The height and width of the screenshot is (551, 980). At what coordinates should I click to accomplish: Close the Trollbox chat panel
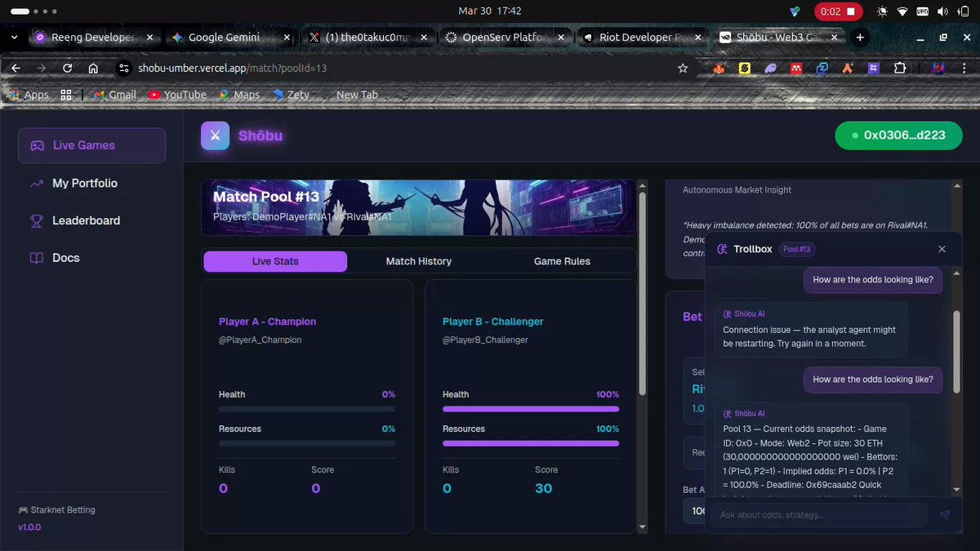tap(942, 249)
